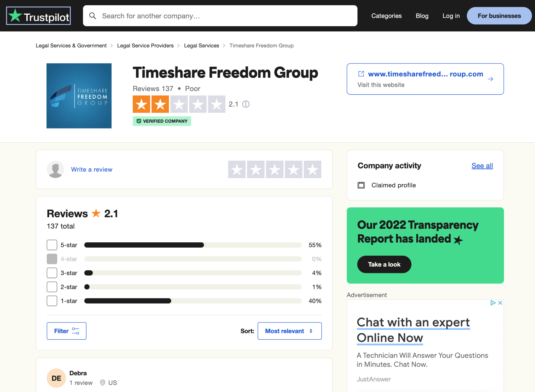The height and width of the screenshot is (392, 535).
Task: Click the 1-star 40% progress bar
Action: [193, 301]
